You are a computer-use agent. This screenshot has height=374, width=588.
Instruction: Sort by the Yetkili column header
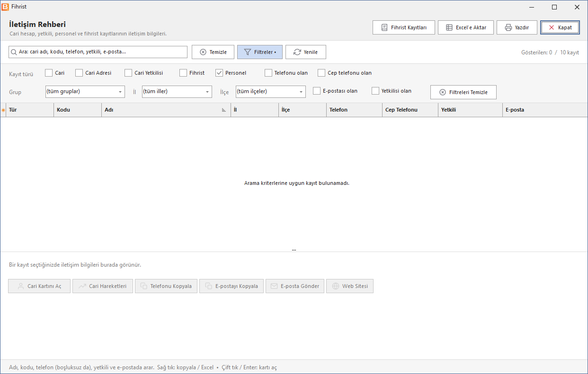pyautogui.click(x=471, y=110)
